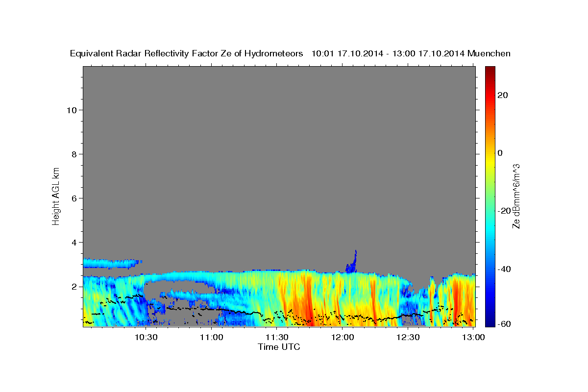Screen dimensions: 588x392
Task: Click the 12:00 time tick label
Action: 343,337
